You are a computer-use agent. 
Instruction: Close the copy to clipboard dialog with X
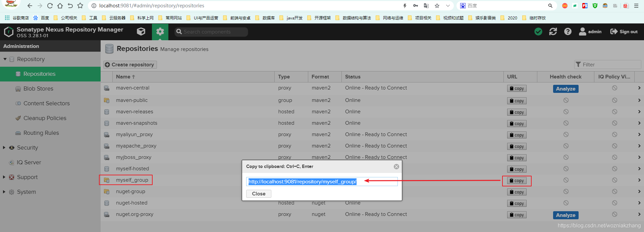396,167
